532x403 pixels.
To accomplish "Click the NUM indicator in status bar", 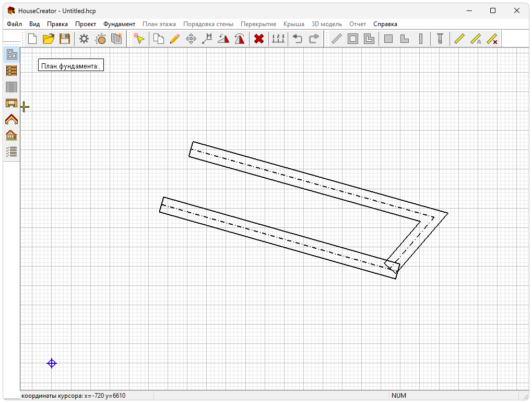I will point(399,396).
